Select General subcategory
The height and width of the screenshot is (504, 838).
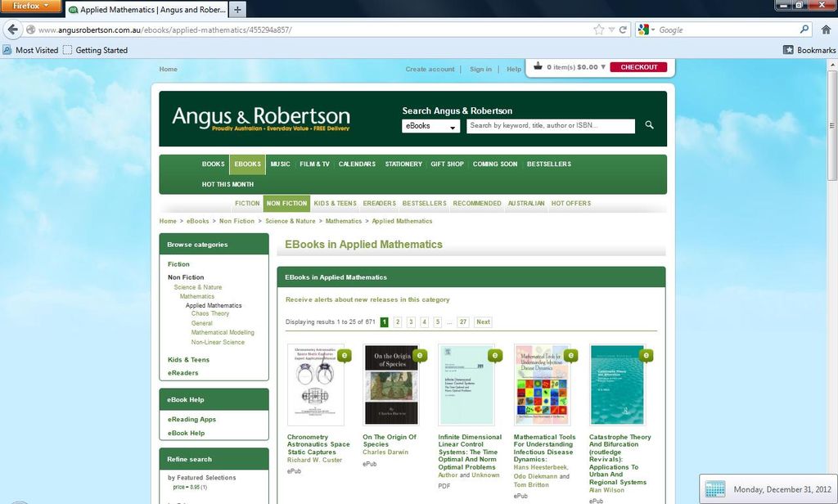pos(201,323)
